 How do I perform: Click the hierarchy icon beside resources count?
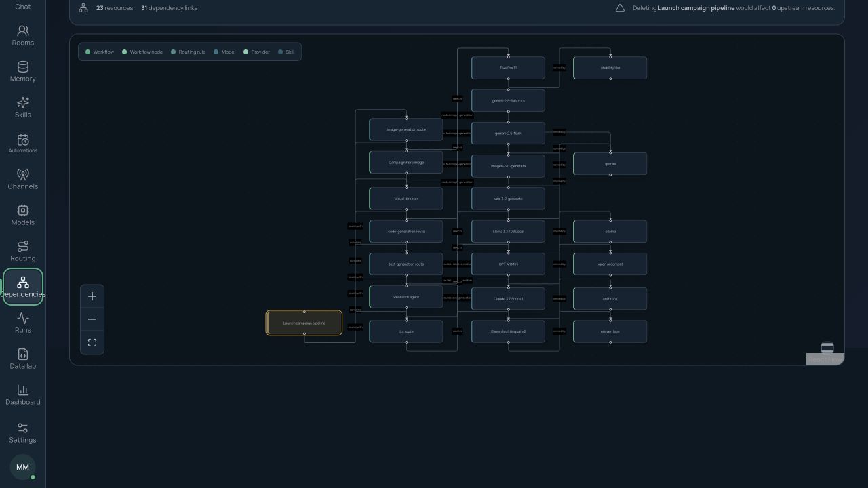pos(83,8)
